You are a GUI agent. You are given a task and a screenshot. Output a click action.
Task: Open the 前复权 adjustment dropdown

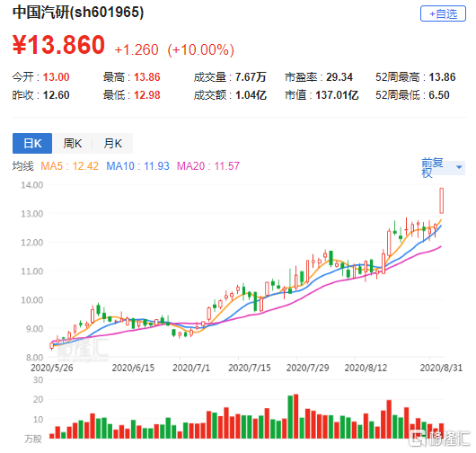443,167
